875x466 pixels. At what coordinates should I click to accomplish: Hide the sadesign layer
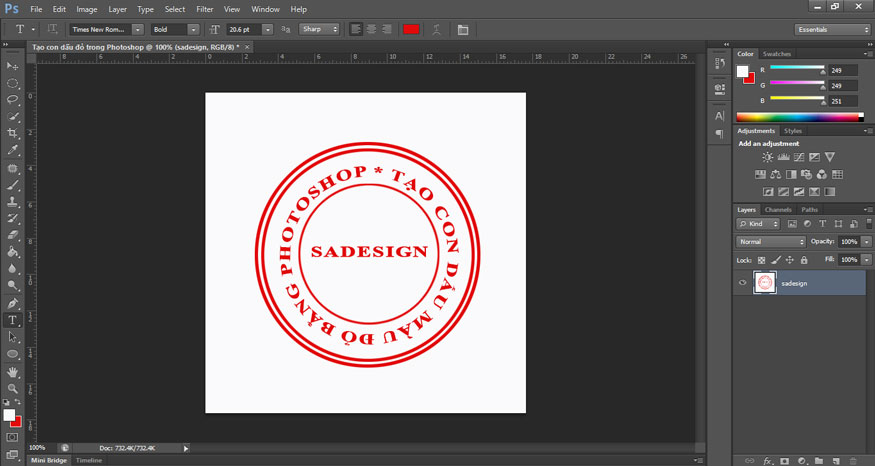pos(742,283)
